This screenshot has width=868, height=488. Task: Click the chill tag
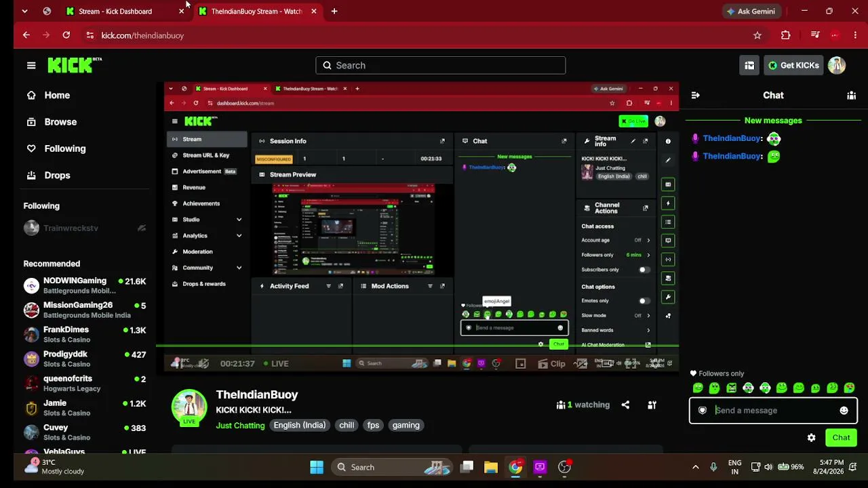347,426
